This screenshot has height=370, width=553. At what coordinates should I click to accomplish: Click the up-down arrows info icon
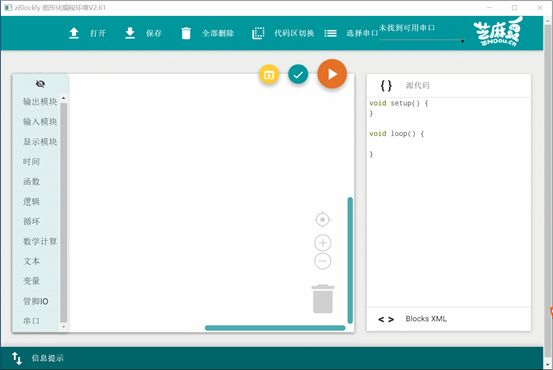pos(17,358)
